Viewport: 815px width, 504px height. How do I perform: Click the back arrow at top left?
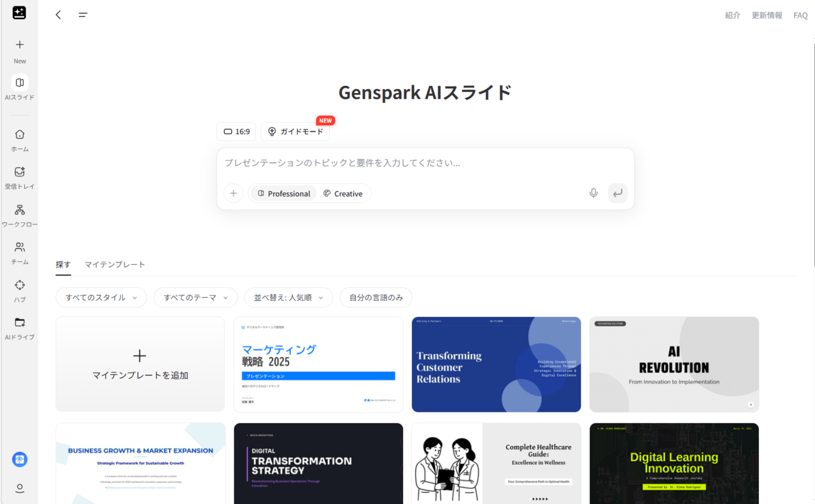point(59,15)
